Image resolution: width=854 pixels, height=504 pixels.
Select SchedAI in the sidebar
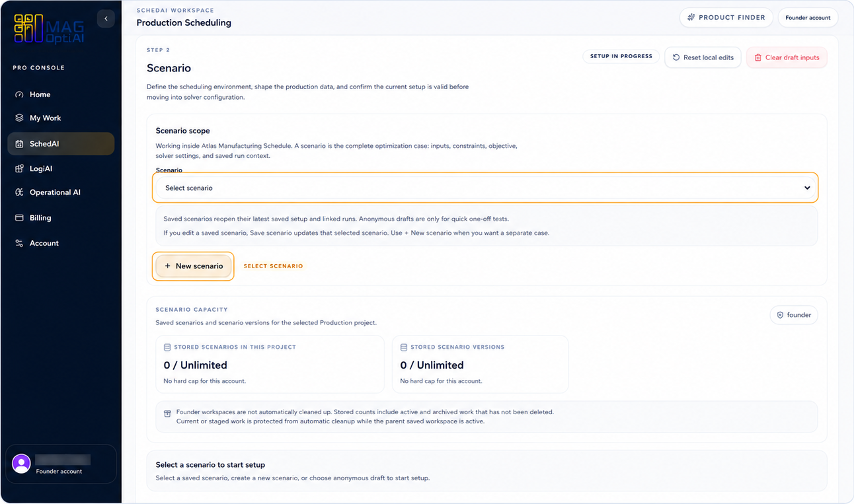pyautogui.click(x=61, y=144)
